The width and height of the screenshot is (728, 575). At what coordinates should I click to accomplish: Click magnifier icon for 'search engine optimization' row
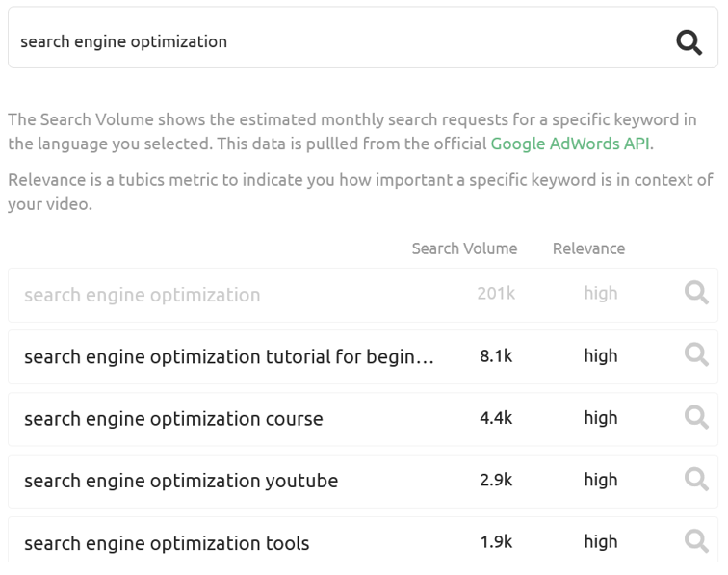[695, 294]
